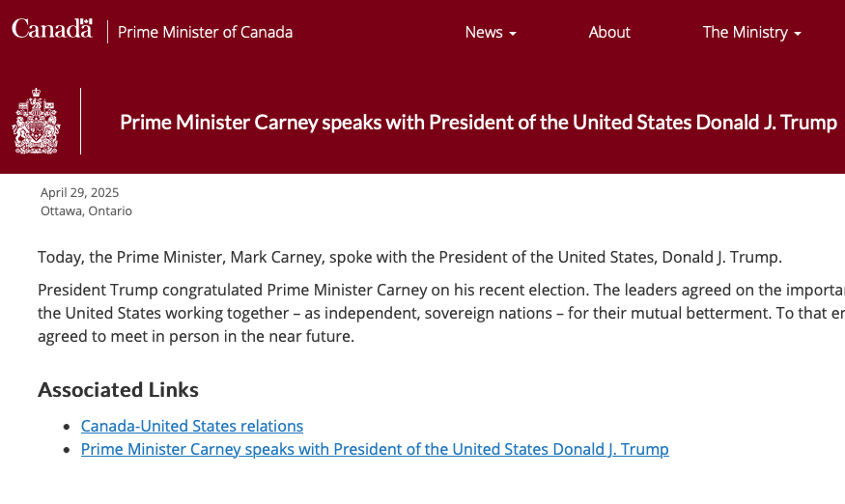Click the caret arrow beside News
This screenshot has height=504, width=845.
(x=513, y=34)
